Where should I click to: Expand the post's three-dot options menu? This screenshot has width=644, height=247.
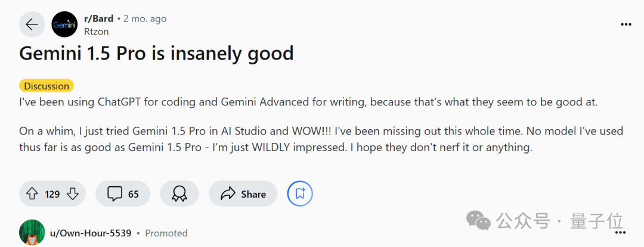[x=626, y=24]
